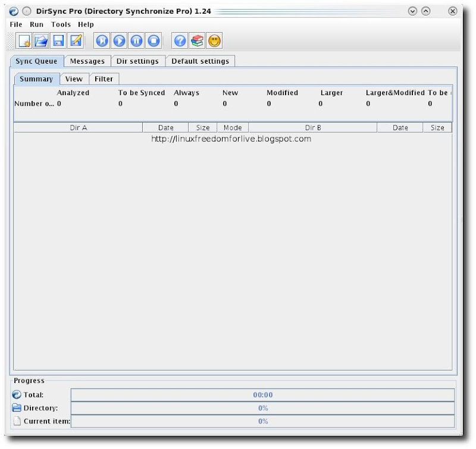Click the 'Number o...' row label
This screenshot has width=476, height=449.
(x=35, y=103)
